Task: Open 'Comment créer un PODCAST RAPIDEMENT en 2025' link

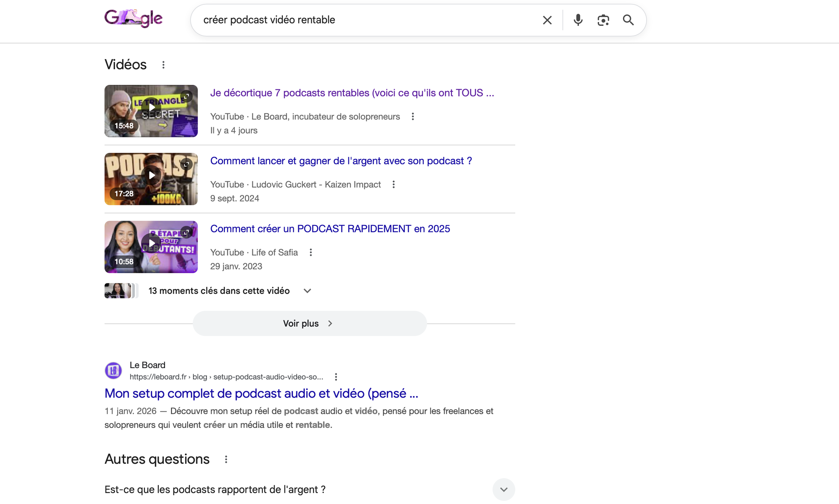Action: coord(330,229)
